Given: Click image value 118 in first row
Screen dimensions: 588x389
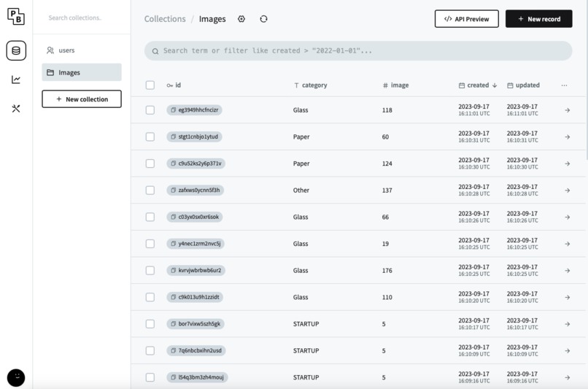Looking at the screenshot, I should click(x=387, y=110).
